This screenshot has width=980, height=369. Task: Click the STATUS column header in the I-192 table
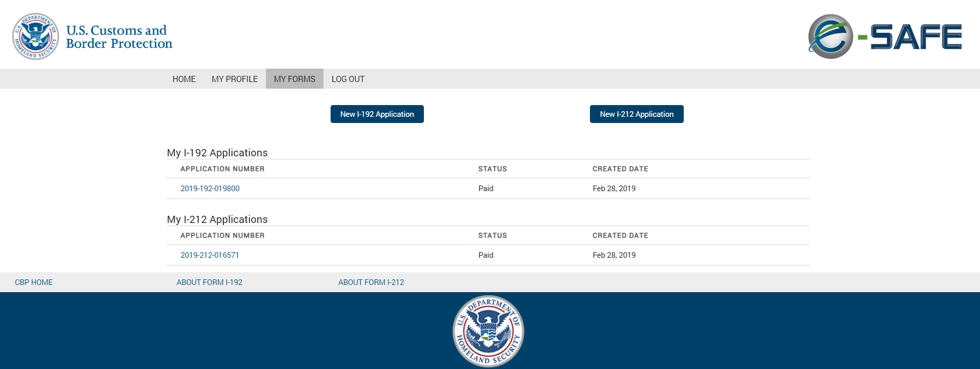coord(493,169)
